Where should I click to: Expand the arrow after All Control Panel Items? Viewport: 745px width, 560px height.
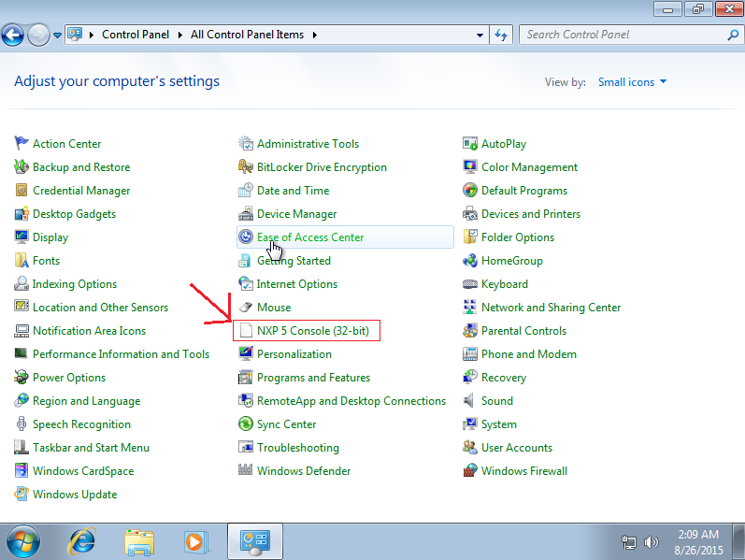314,35
